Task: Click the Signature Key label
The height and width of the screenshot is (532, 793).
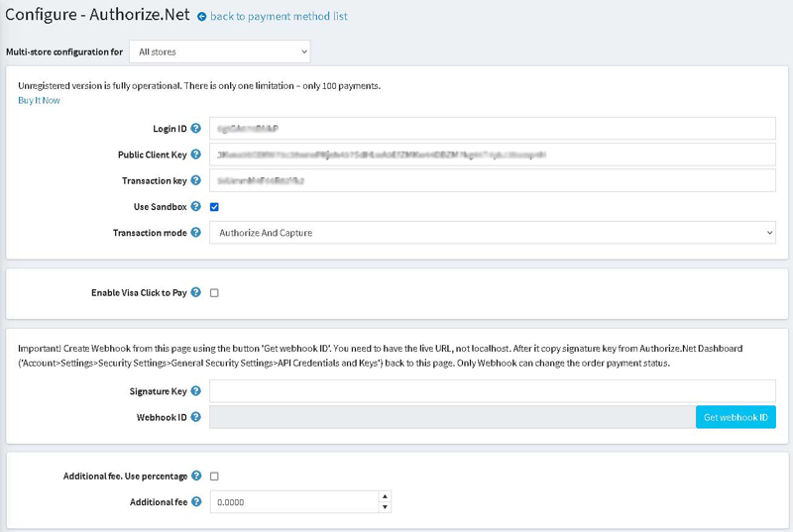Action: [159, 391]
